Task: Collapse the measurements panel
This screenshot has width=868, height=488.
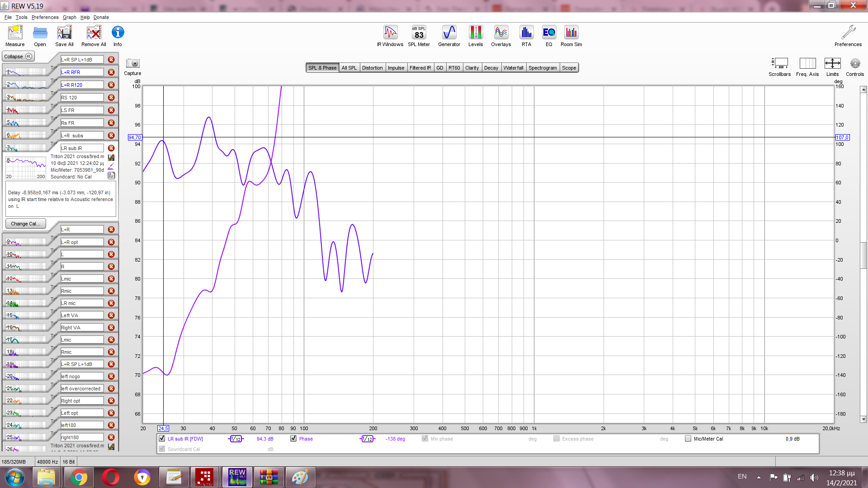Action: [18, 56]
